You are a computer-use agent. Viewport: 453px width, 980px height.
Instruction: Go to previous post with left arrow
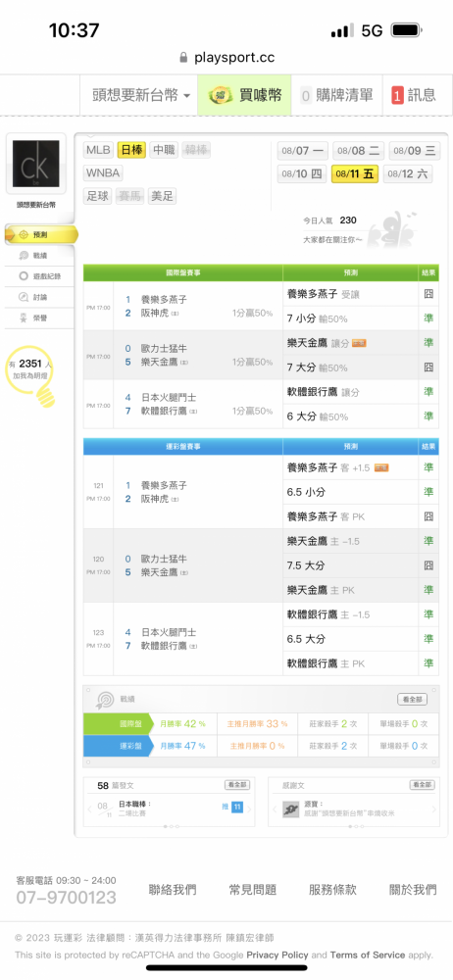click(90, 808)
